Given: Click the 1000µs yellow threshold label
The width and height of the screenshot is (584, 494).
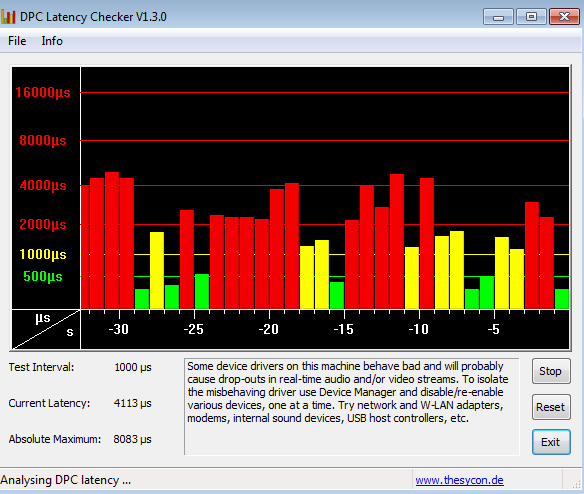Looking at the screenshot, I should coord(43,254).
